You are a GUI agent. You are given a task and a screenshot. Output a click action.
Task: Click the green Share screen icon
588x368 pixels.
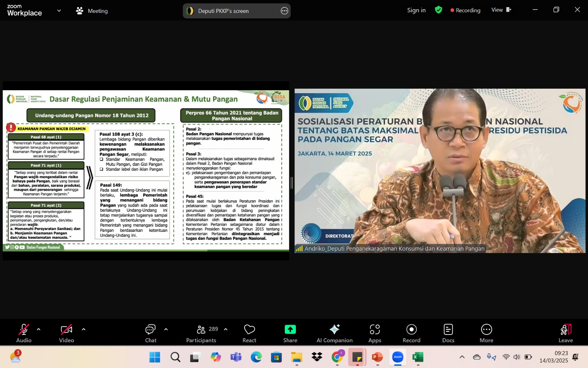coord(290,329)
